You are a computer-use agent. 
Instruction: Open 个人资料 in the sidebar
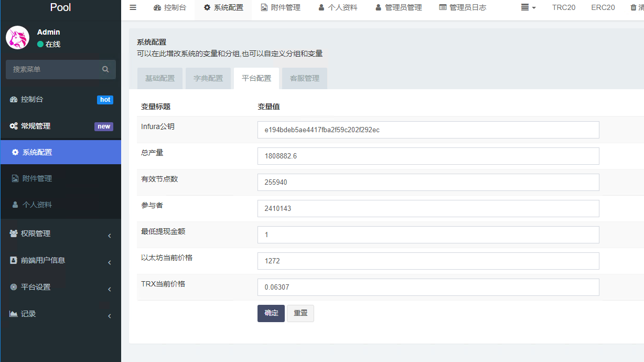coord(37,205)
